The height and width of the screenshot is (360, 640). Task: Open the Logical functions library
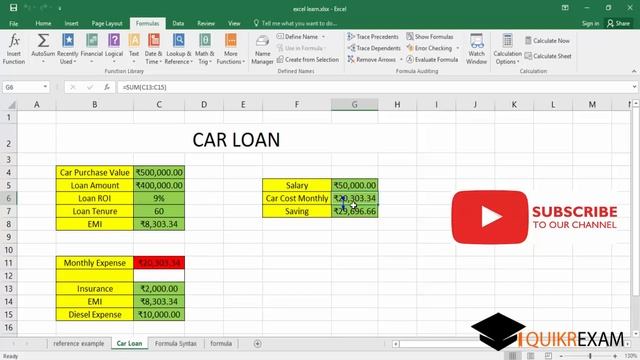[x=114, y=49]
